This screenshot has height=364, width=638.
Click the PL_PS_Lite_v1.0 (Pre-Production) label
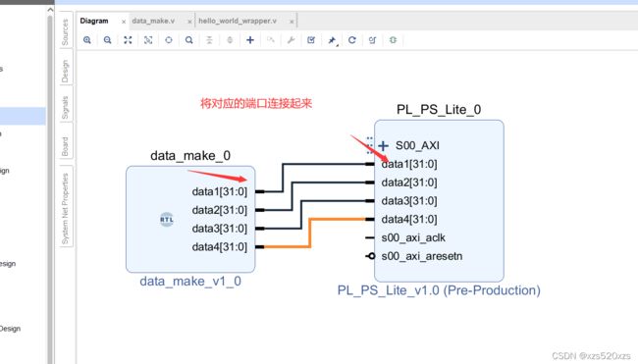click(439, 290)
